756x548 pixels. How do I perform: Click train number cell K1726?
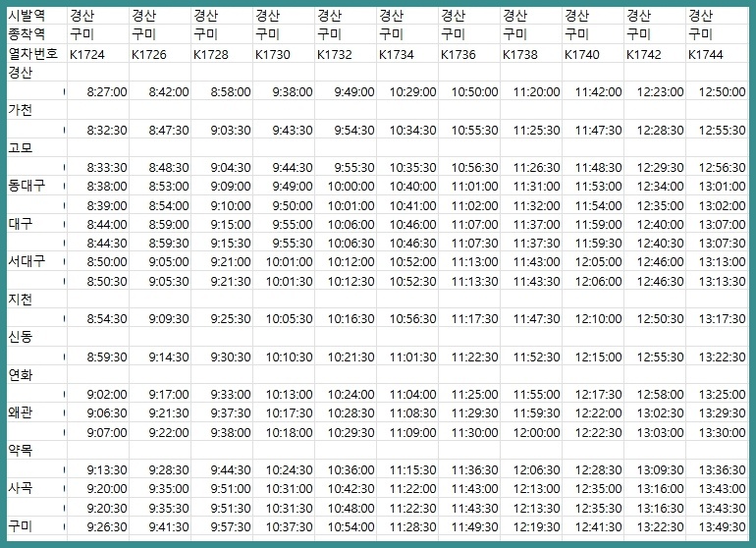point(160,54)
